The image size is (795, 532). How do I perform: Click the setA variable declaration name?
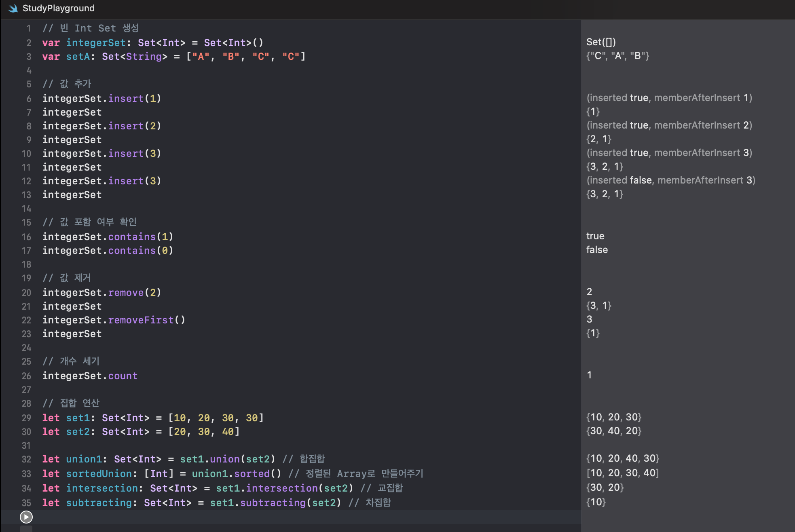click(78, 57)
